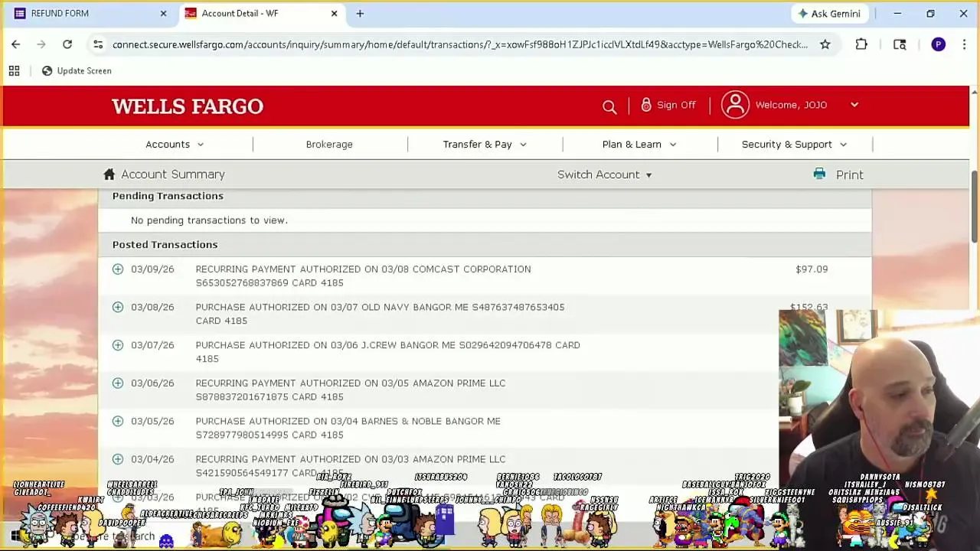Open the side panel icon in toolbar
This screenshot has width=980, height=551.
[x=900, y=44]
